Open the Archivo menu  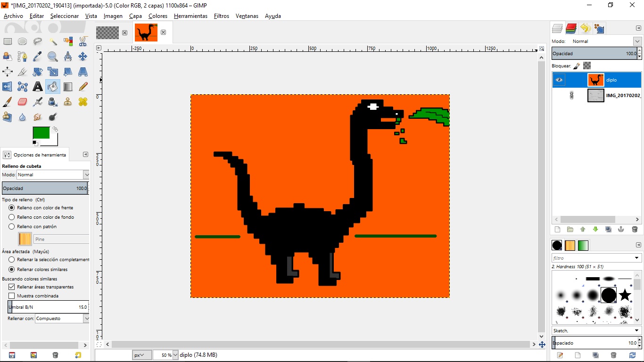[x=13, y=16]
